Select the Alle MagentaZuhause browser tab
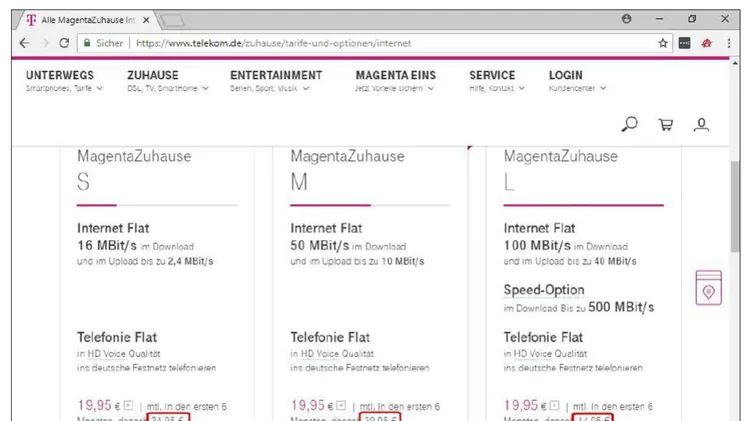Screen dimensions: 750x421 (88, 20)
